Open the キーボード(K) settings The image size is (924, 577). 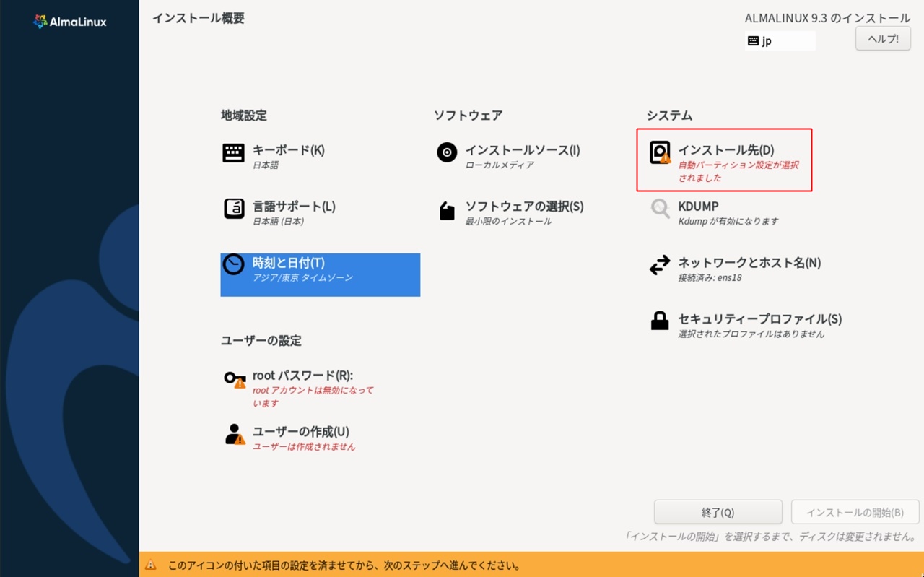[288, 150]
